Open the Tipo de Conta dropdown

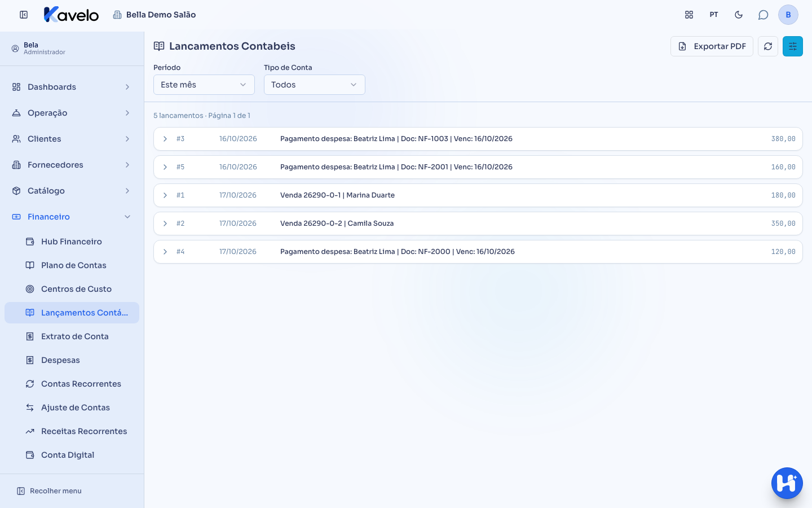pyautogui.click(x=315, y=85)
